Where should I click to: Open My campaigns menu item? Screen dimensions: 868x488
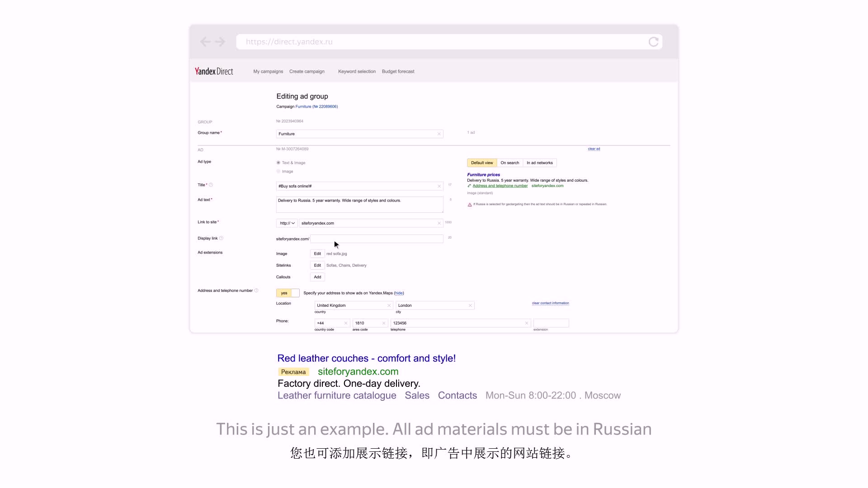pos(268,71)
